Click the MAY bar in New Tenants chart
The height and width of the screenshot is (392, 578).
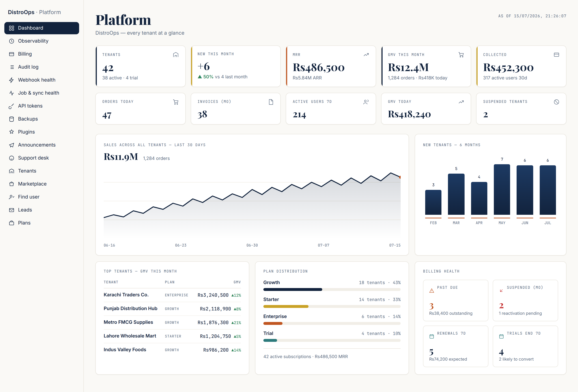click(502, 190)
